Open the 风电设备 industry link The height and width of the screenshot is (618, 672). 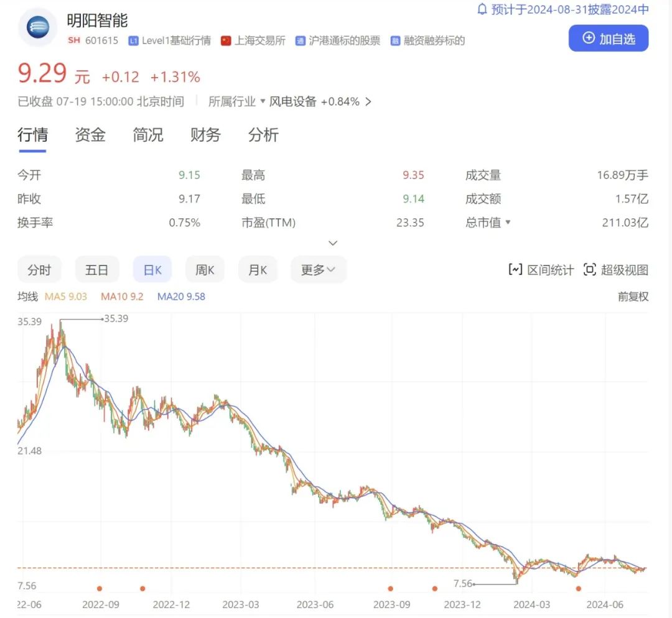tap(293, 102)
